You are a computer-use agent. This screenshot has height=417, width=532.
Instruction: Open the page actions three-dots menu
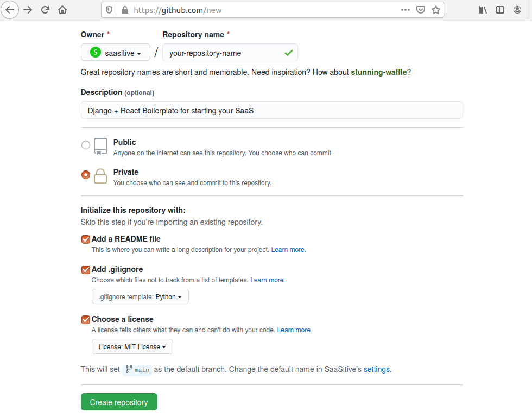click(406, 10)
